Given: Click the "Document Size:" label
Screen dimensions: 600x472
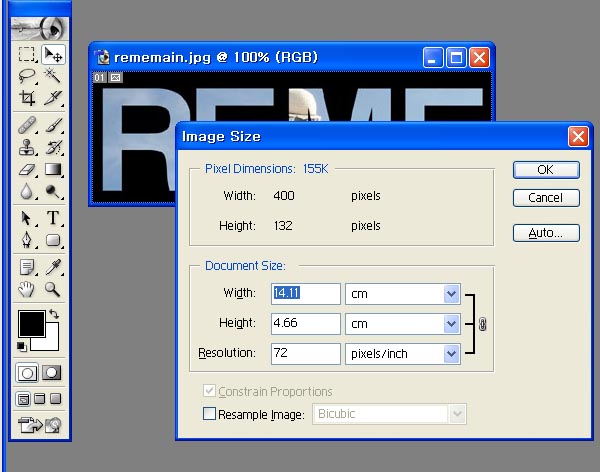Looking at the screenshot, I should [245, 266].
